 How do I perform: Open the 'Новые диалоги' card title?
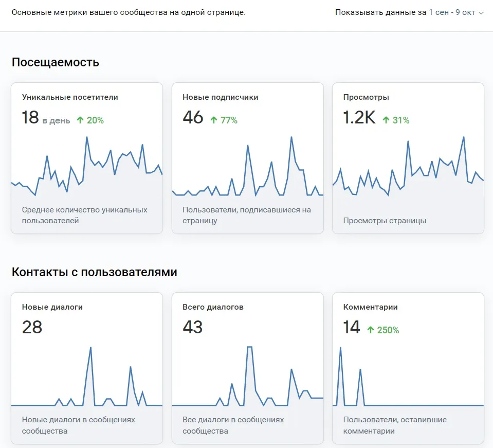tap(52, 307)
